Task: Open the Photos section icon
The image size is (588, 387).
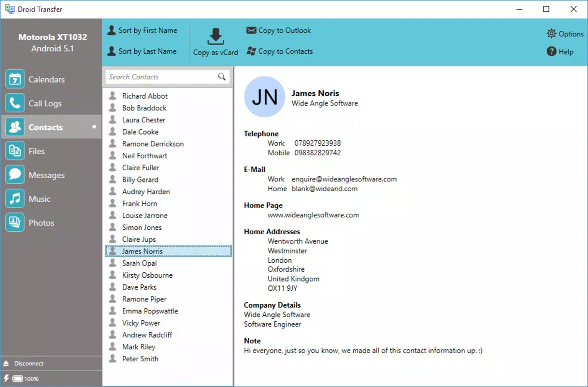Action: click(x=15, y=223)
